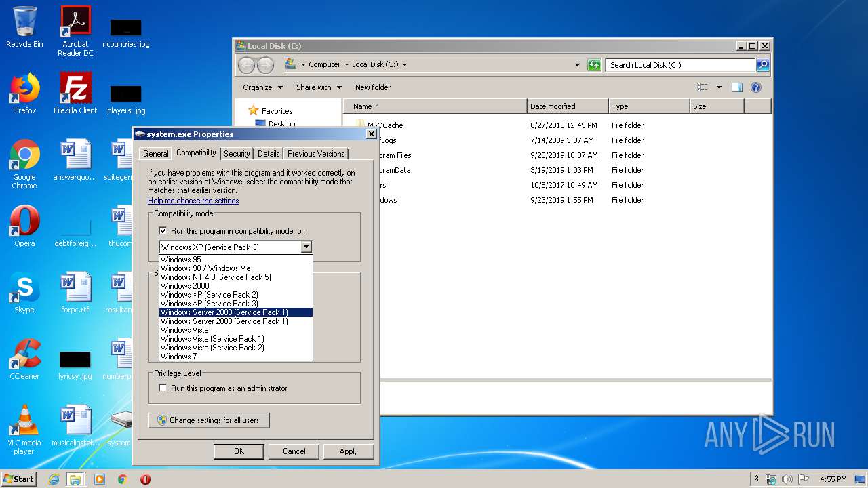This screenshot has width=868, height=488.
Task: Click the OK button
Action: tap(239, 451)
